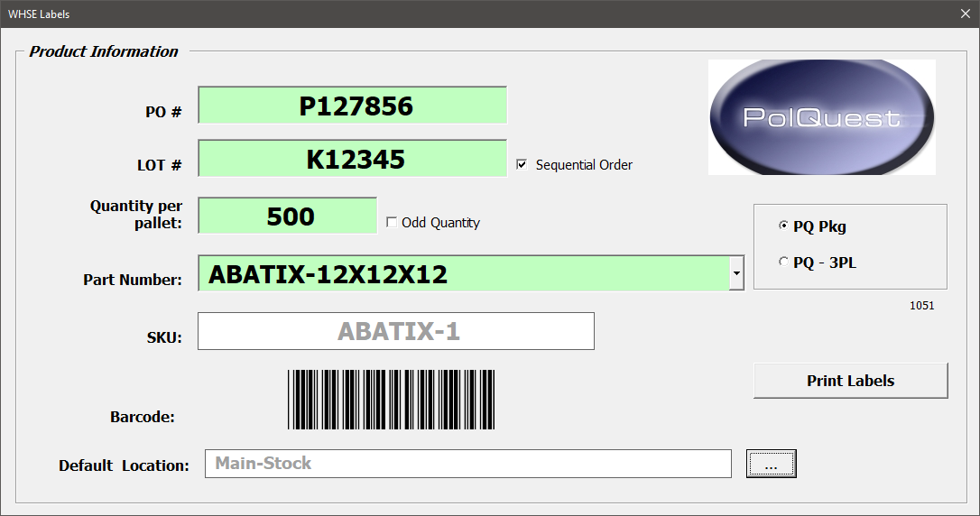
Task: Click the PO # field with P127856
Action: coord(353,106)
